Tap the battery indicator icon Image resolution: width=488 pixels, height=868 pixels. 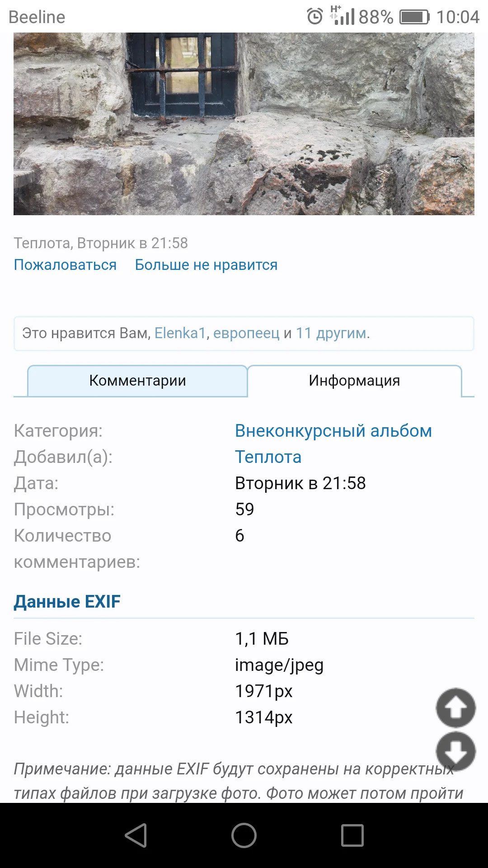tap(413, 17)
